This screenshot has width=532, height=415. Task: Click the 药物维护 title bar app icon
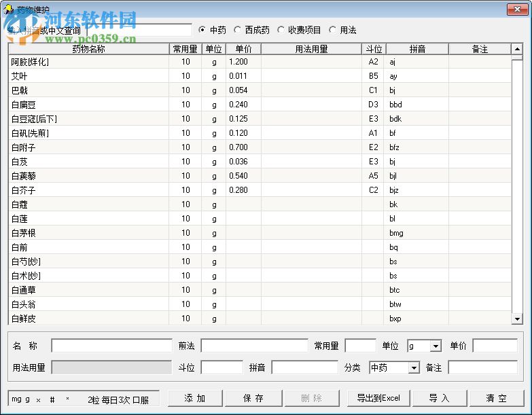[8, 9]
